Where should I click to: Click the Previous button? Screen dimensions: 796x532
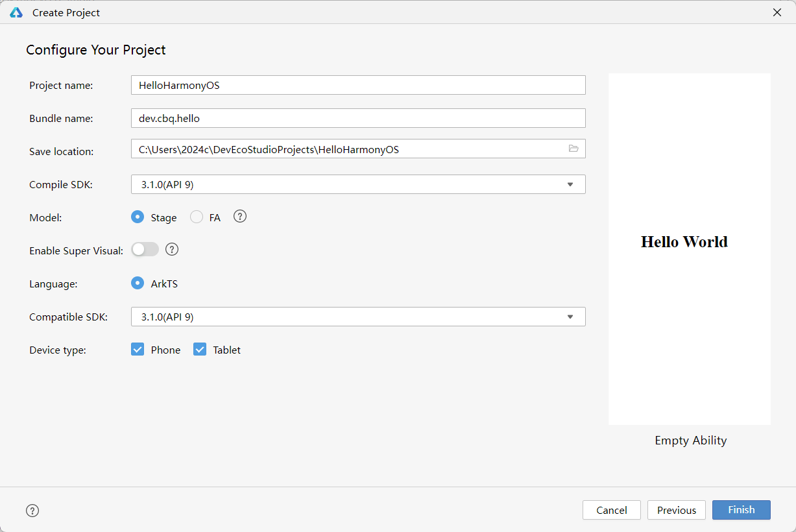click(x=677, y=510)
